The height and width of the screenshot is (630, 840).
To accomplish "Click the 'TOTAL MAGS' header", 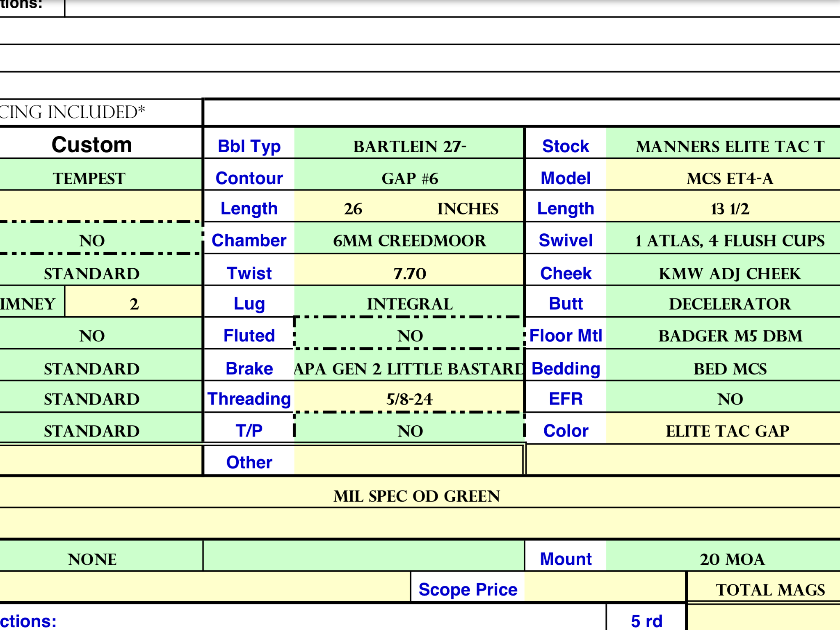I will pos(764,587).
